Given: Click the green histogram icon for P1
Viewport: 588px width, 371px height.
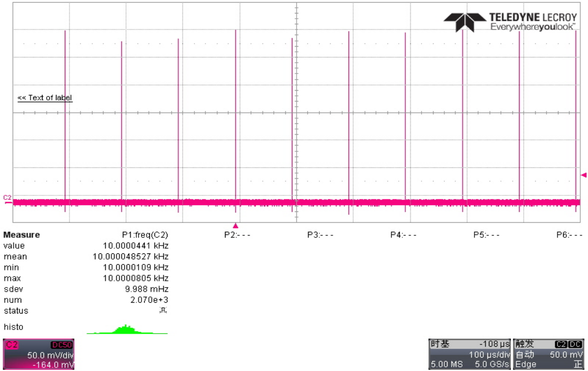Looking at the screenshot, I should click(x=127, y=329).
